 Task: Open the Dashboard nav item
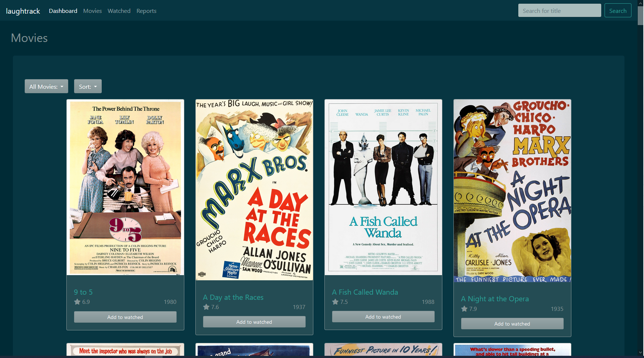63,11
